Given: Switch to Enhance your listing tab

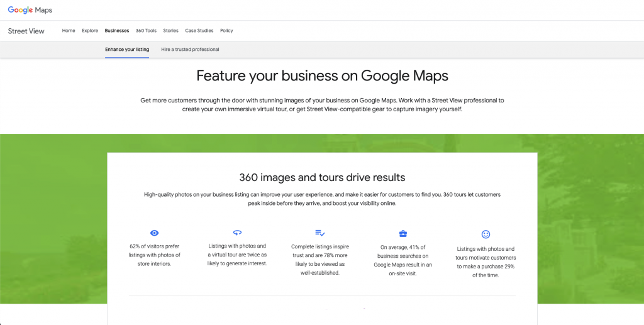Looking at the screenshot, I should point(127,50).
